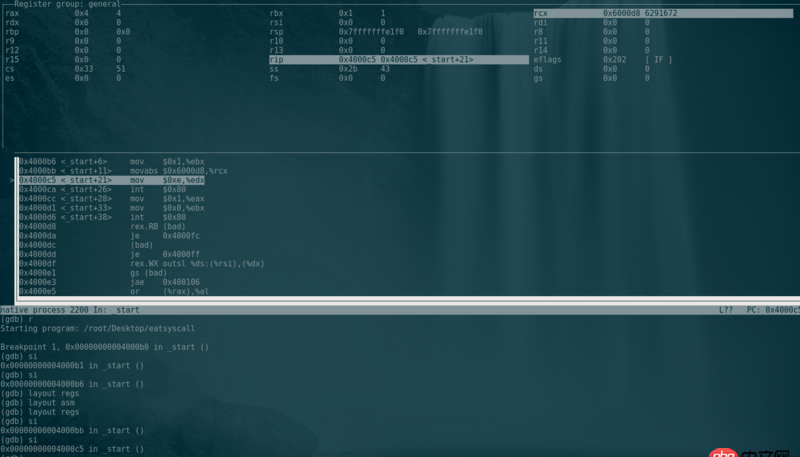Click the L?? line indicator in status bar
Image resolution: width=800 pixels, height=457 pixels.
pos(726,310)
